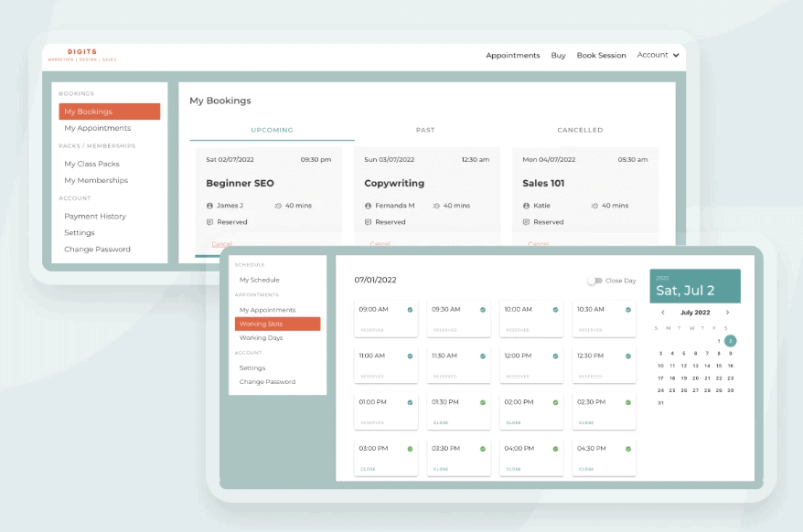This screenshot has height=532, width=803.
Task: Click the green check on the 02:00 PM slot
Action: coord(556,402)
